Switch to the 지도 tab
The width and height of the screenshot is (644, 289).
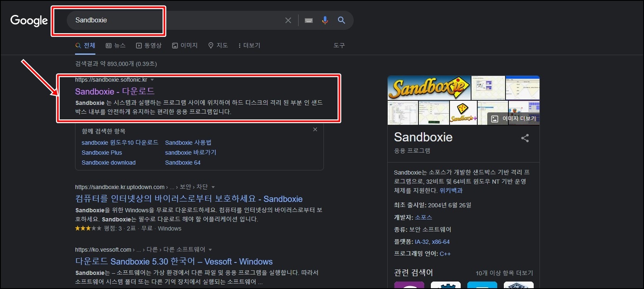click(x=218, y=46)
